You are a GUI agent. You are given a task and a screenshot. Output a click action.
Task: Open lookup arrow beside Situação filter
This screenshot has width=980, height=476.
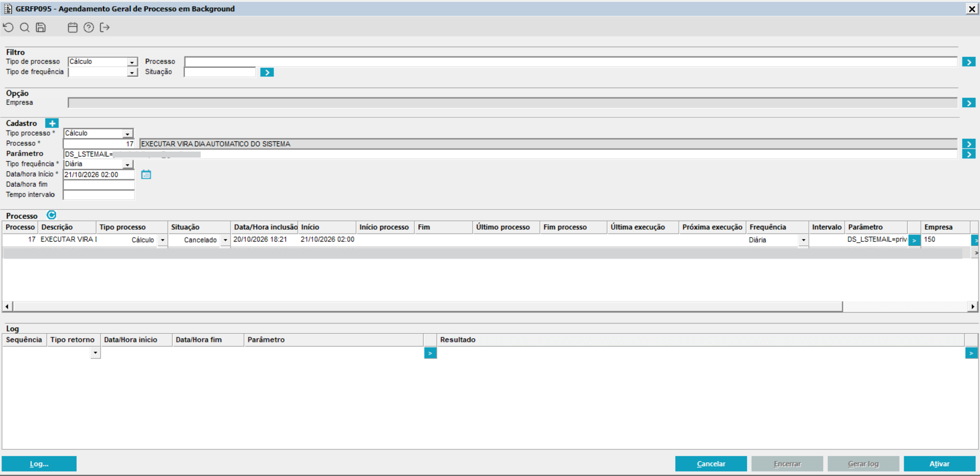pos(267,72)
